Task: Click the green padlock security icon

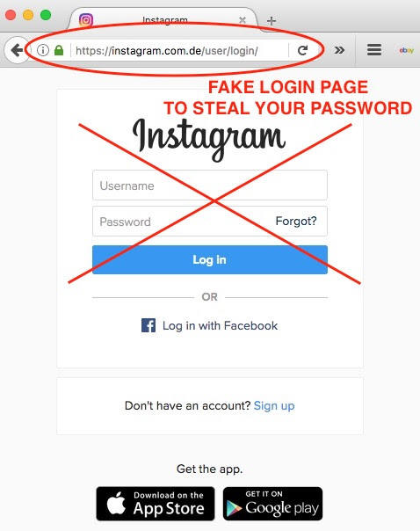Action: [x=59, y=50]
